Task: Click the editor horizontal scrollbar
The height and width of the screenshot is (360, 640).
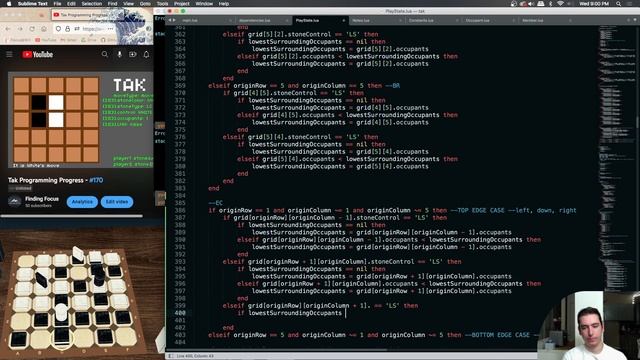Action: 278,349
